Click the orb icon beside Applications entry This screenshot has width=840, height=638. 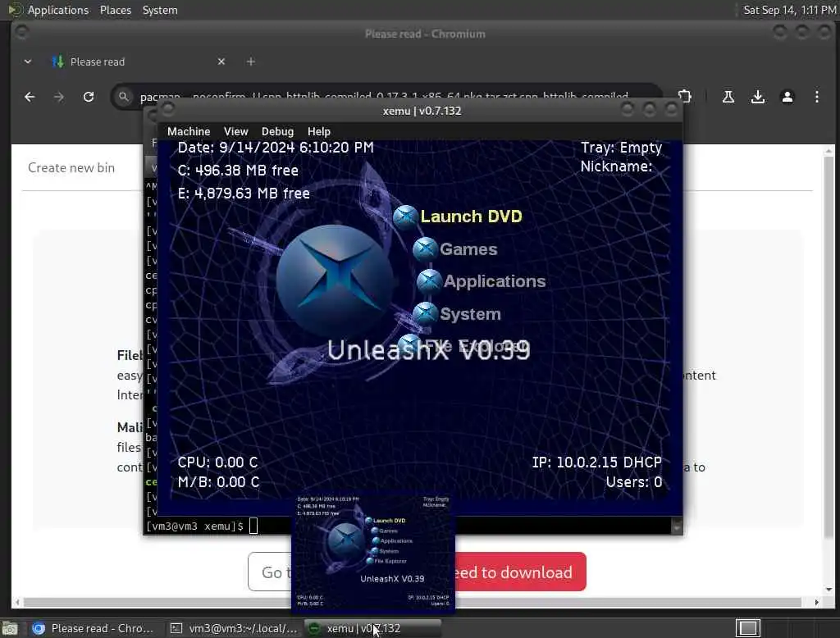pyautogui.click(x=429, y=281)
